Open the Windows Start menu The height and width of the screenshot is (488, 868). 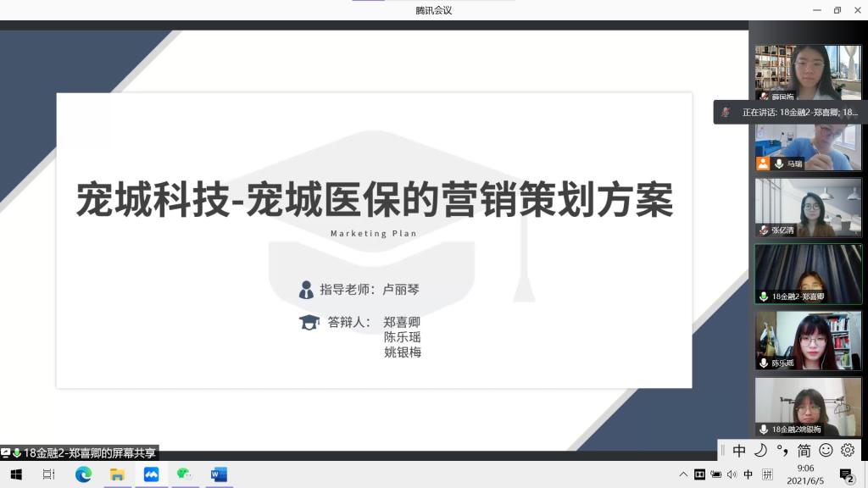tap(15, 474)
